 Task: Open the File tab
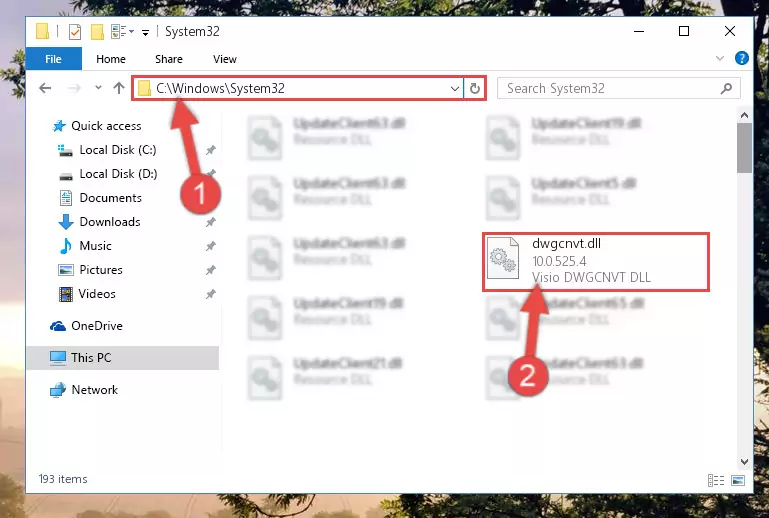pyautogui.click(x=53, y=59)
